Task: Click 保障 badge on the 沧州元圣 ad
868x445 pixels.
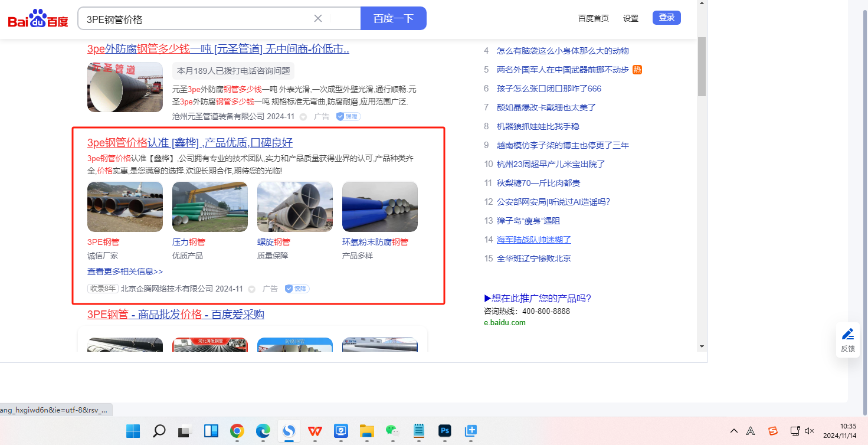Action: click(348, 116)
